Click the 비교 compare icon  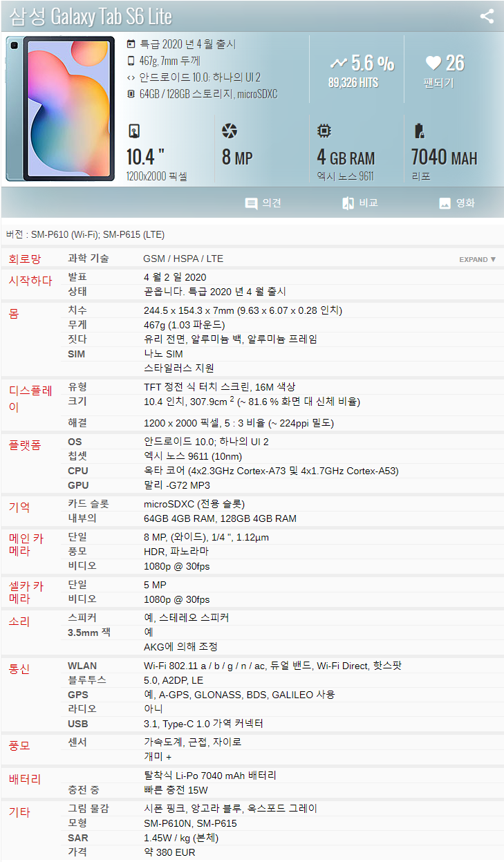tap(348, 203)
